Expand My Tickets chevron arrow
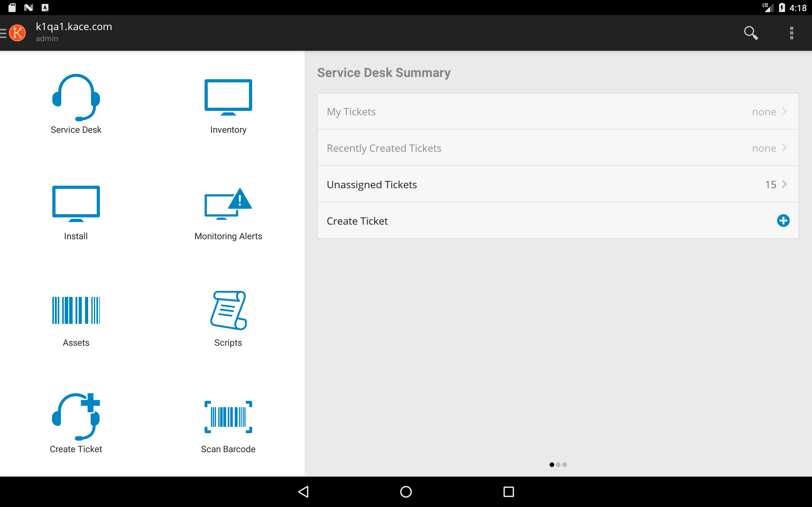Viewport: 812px width, 507px height. click(784, 111)
